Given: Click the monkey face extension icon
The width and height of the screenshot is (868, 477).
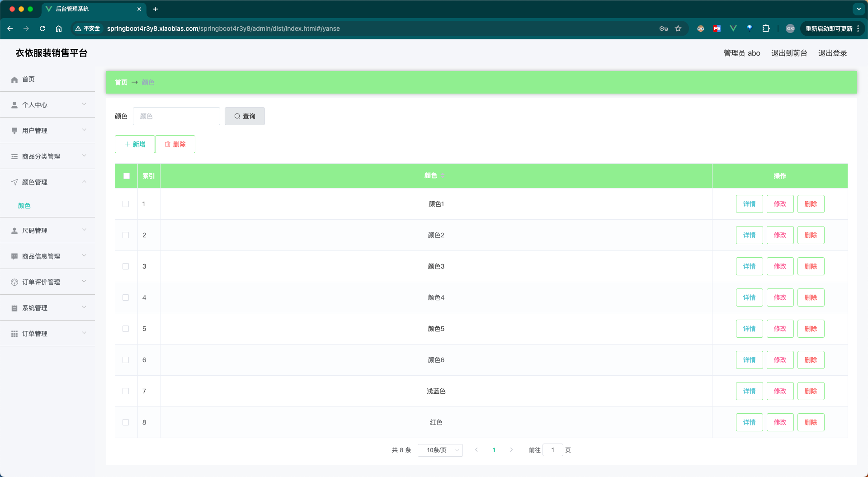Looking at the screenshot, I should coord(701,28).
